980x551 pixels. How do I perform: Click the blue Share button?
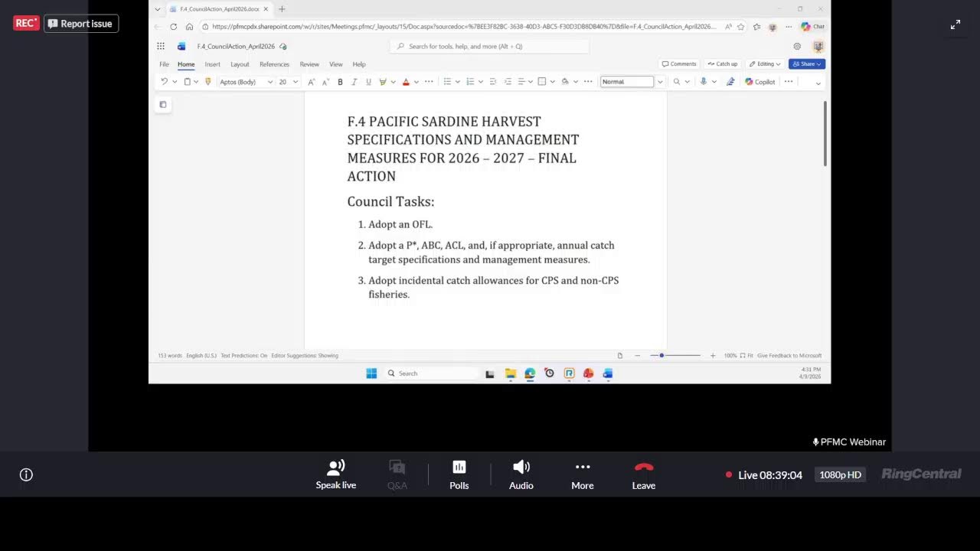[807, 64]
